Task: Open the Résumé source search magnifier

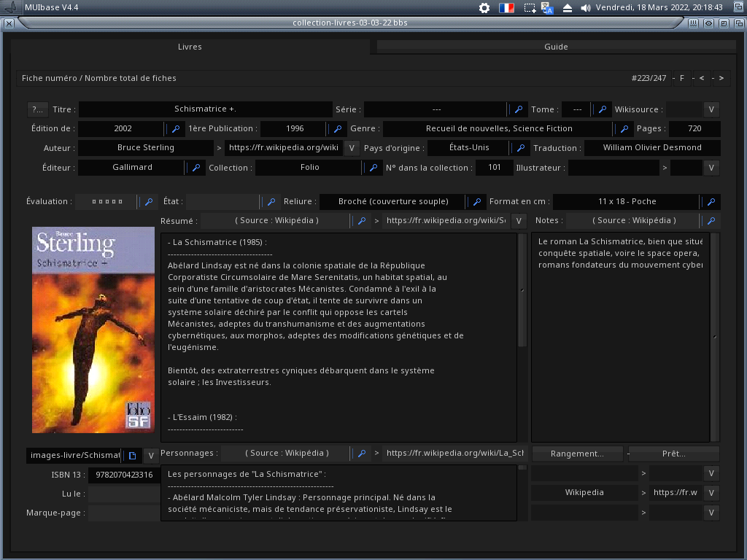Action: click(362, 221)
